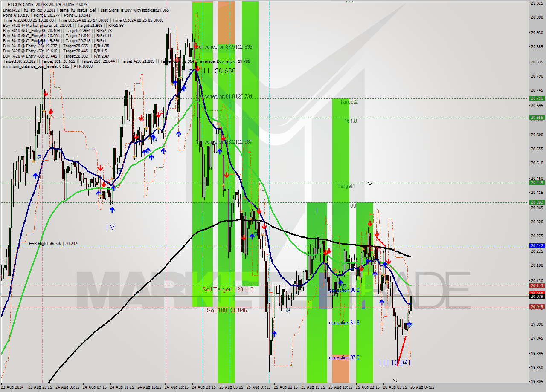The image size is (546, 392).
Task: Click the 'average_Buy_entry: 19.786' label
Action: tap(225, 61)
